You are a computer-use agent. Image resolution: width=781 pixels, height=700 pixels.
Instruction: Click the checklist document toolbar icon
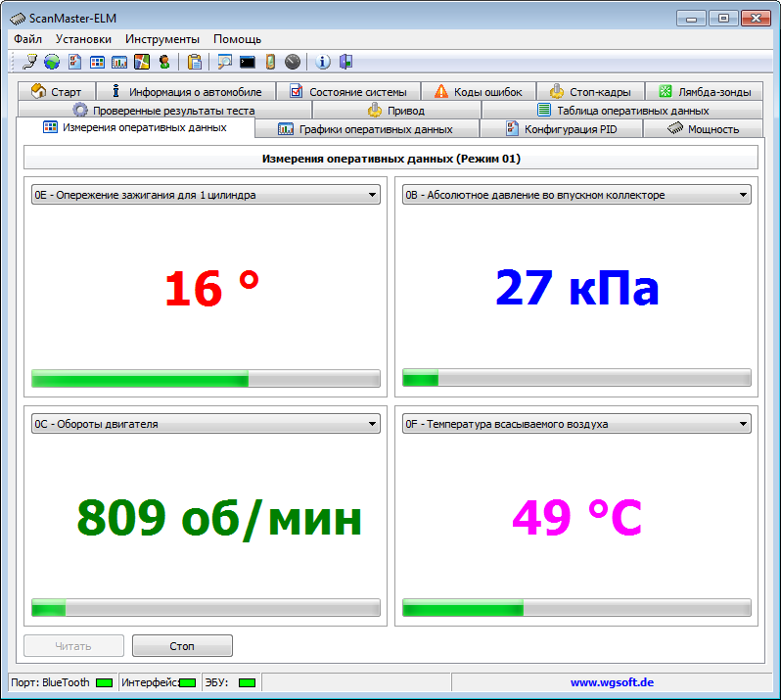point(74,62)
